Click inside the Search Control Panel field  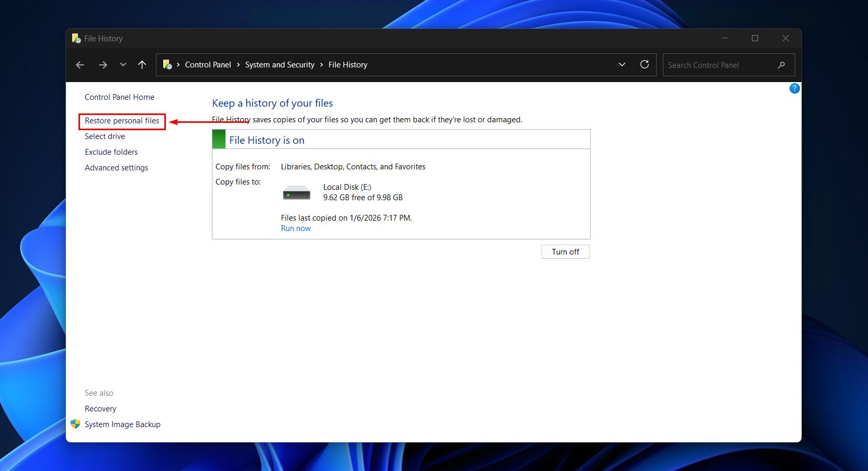[717, 65]
